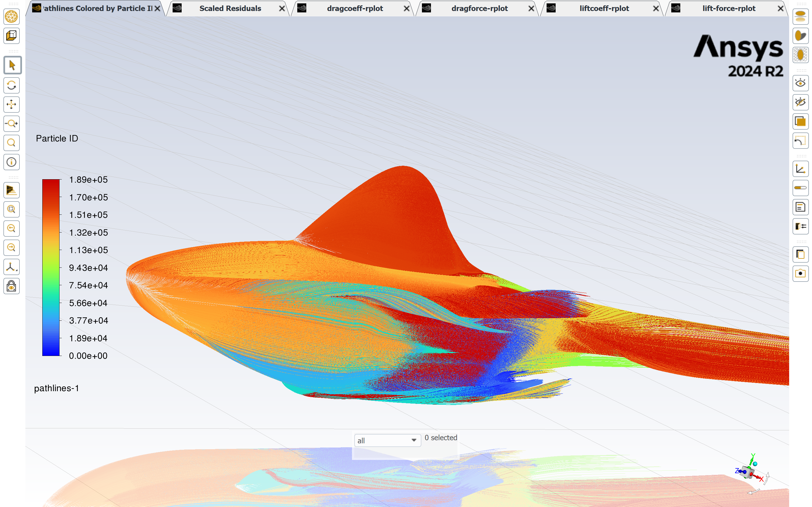
Task: Open the 'all' selection filter dropdown
Action: pyautogui.click(x=388, y=440)
